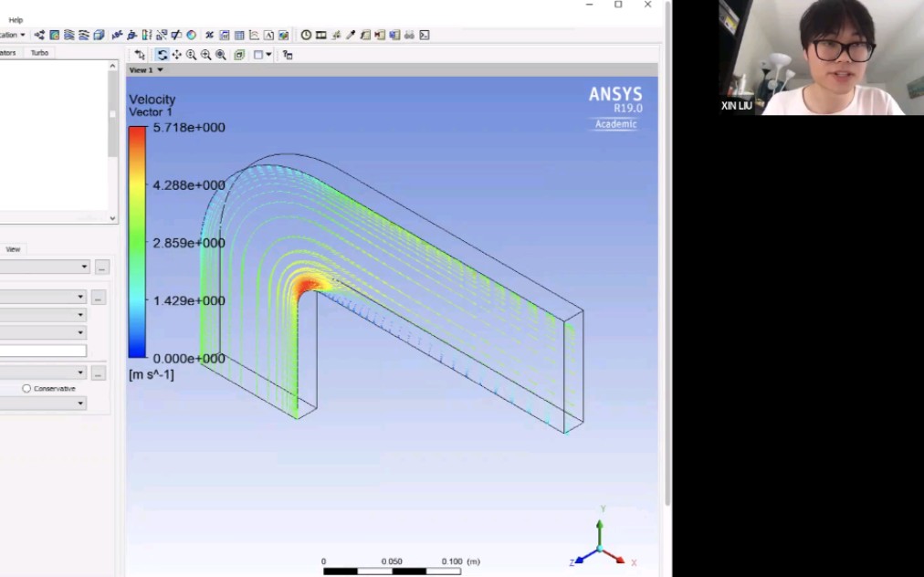
Task: Switch to the Turbo tab
Action: (38, 53)
